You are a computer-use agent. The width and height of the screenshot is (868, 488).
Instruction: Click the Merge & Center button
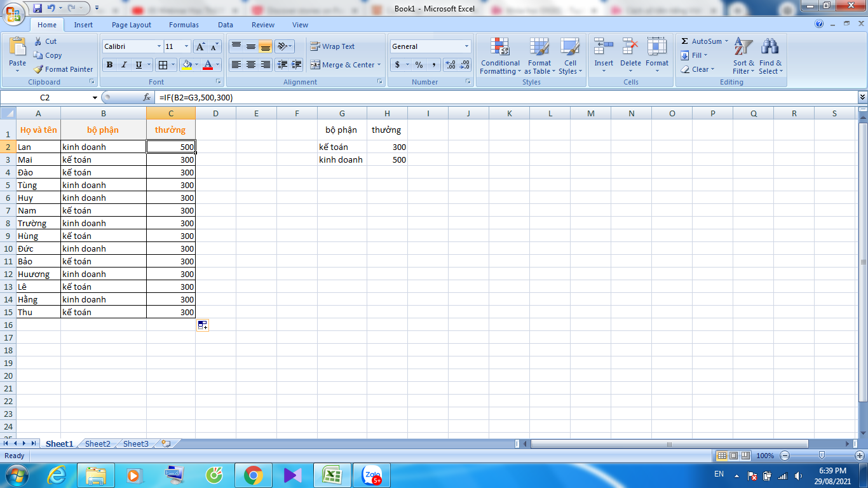(x=346, y=65)
